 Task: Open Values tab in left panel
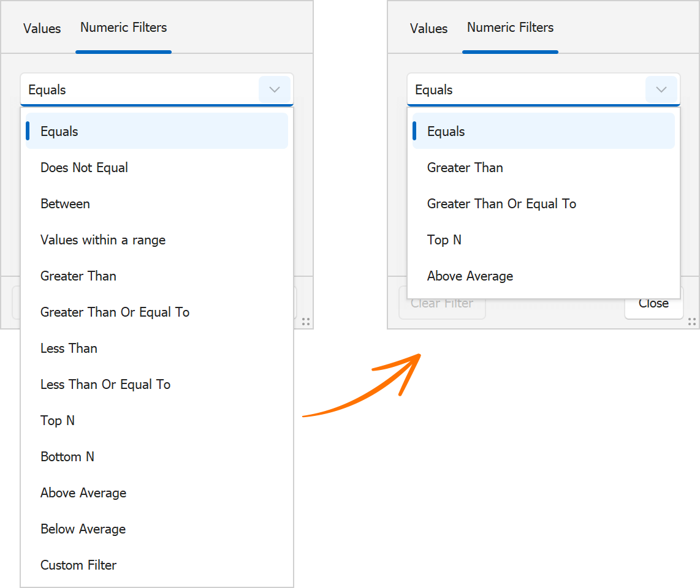point(42,29)
